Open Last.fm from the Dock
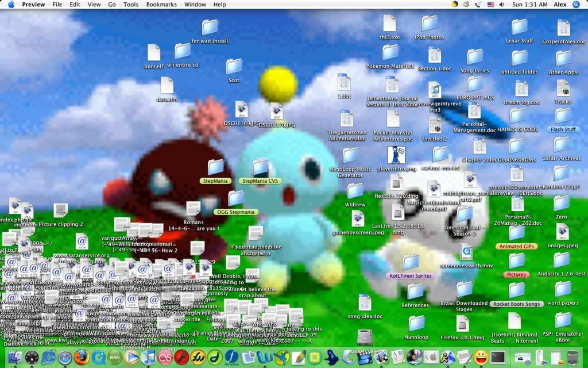 click(165, 357)
